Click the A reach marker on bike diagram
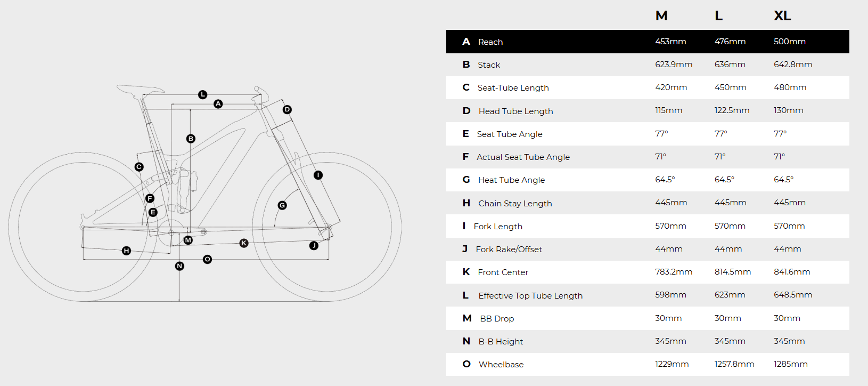This screenshot has width=868, height=386. coord(218,104)
